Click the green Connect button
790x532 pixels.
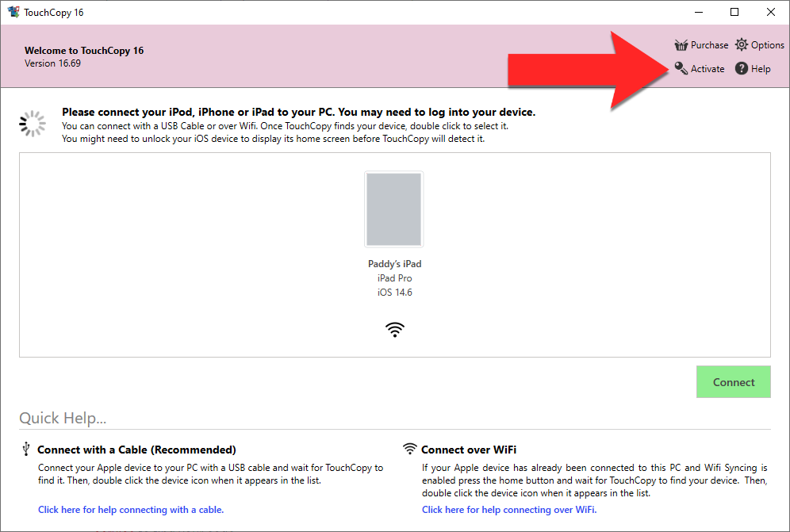point(734,382)
